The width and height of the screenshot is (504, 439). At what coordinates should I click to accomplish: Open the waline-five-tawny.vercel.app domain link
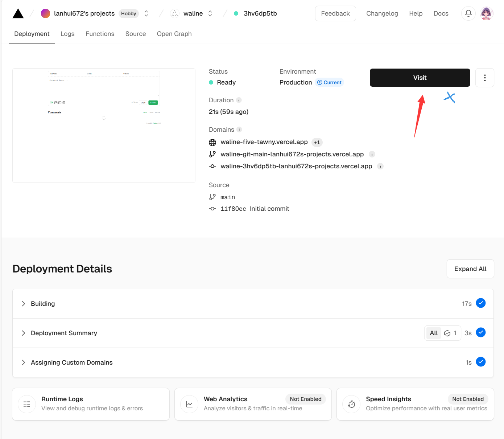pos(264,142)
